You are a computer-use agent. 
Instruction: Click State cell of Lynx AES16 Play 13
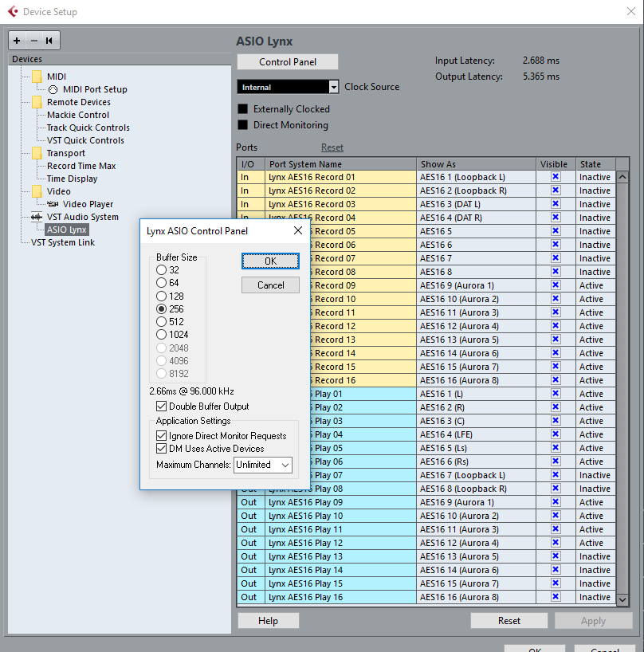click(x=595, y=556)
